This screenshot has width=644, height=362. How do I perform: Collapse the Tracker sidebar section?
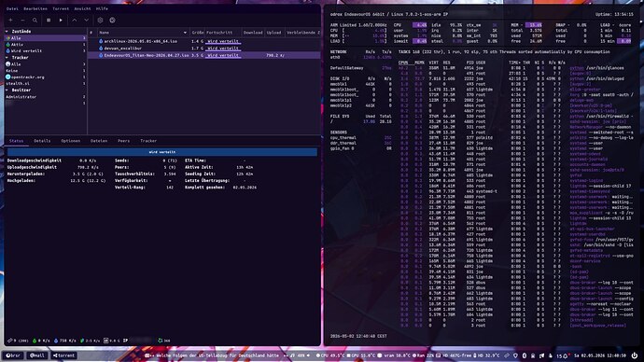click(x=7, y=58)
